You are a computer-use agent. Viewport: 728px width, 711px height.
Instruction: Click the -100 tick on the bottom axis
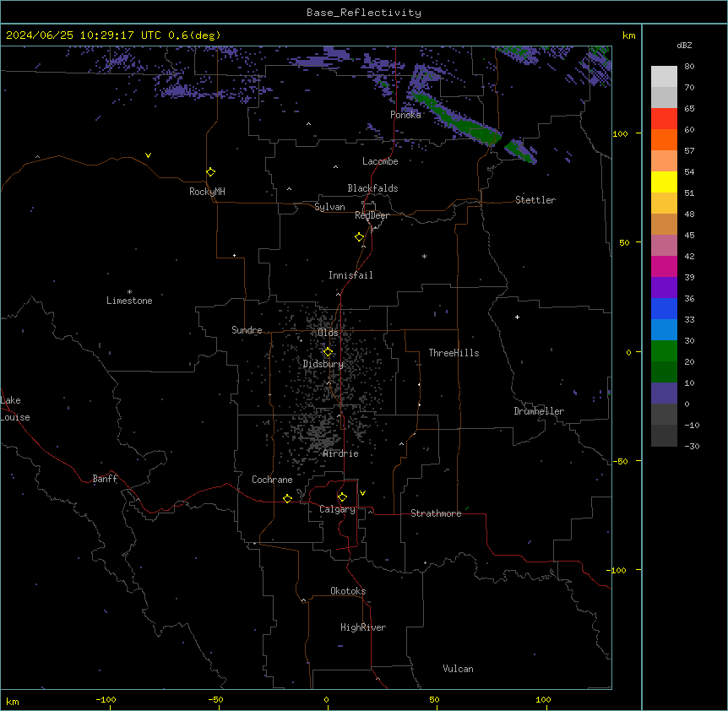[x=106, y=699]
